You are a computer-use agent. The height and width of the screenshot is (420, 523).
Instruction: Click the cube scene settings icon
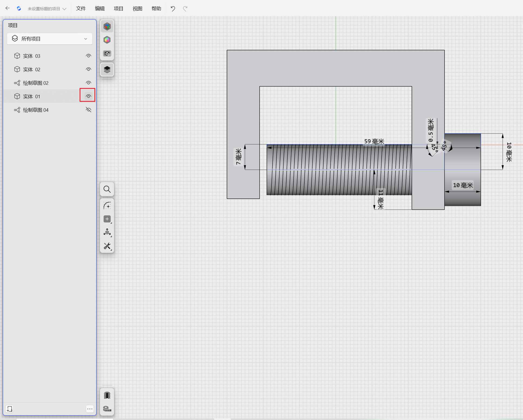(107, 53)
